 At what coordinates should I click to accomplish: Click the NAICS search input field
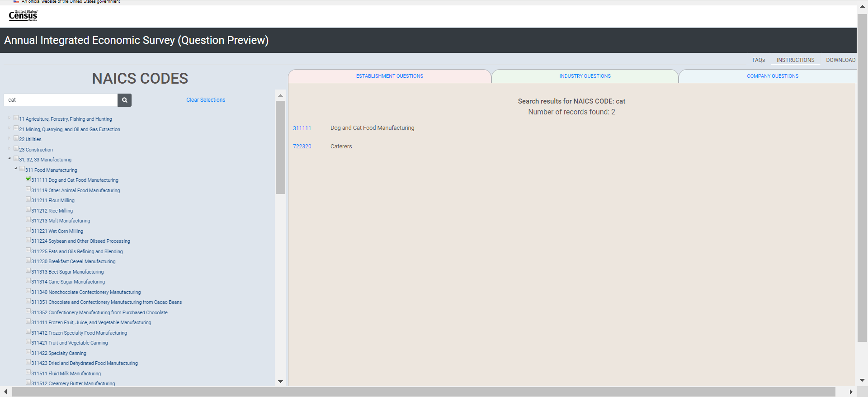click(61, 100)
